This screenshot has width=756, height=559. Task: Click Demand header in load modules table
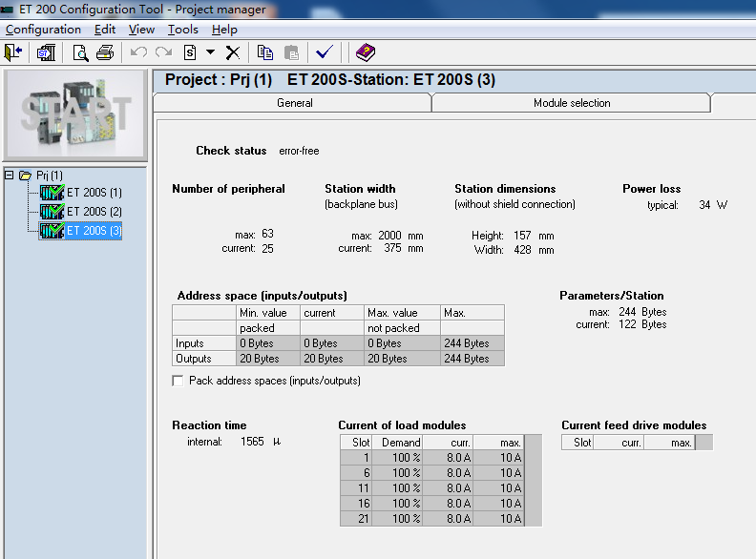tap(397, 443)
